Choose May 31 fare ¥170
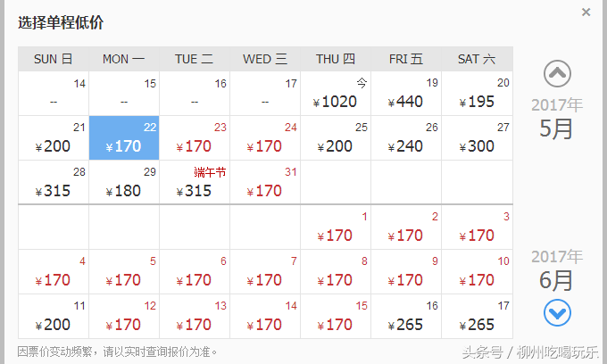Image resolution: width=607 pixels, height=364 pixels. 265,182
